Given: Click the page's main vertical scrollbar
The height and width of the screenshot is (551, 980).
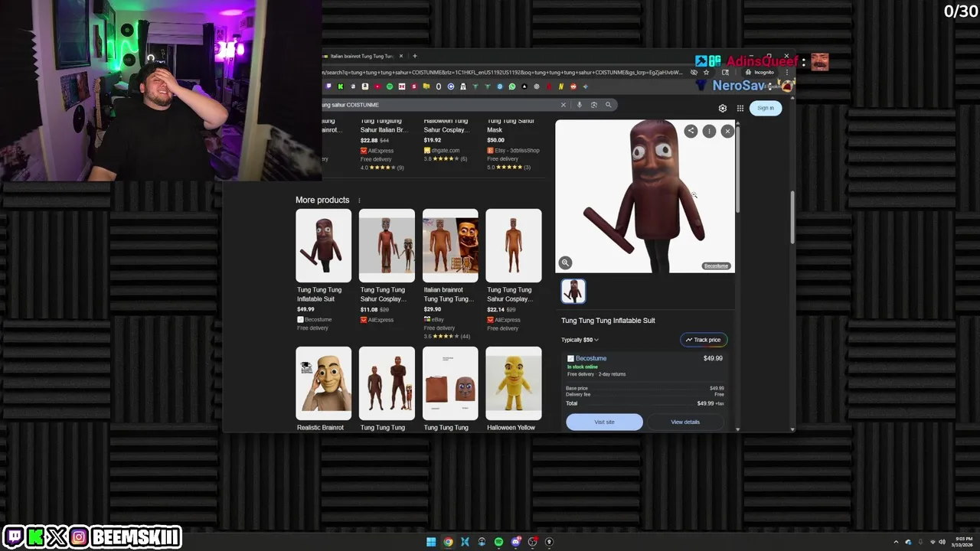Looking at the screenshot, I should click(x=792, y=217).
